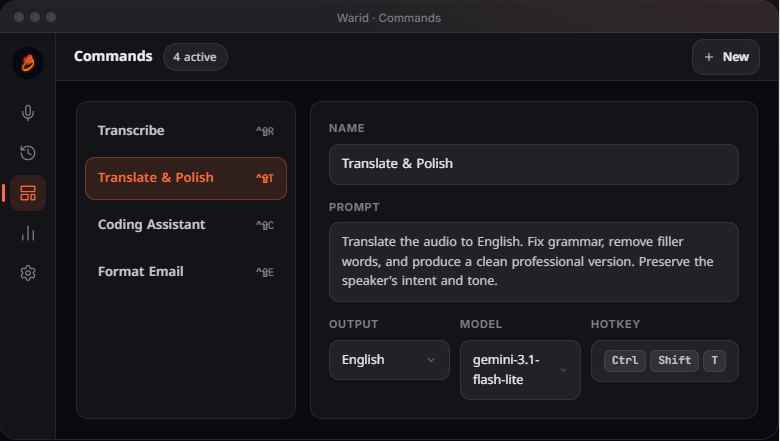This screenshot has height=441, width=780.
Task: Click the MODEL label
Action: 481,324
